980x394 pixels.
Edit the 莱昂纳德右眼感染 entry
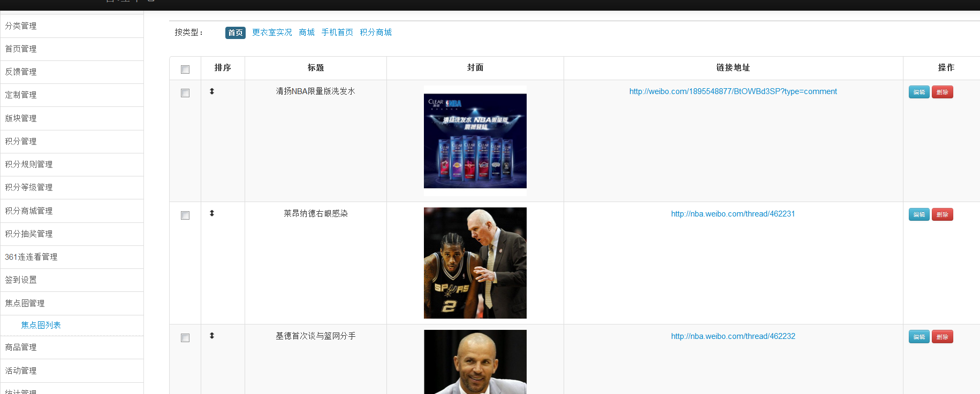point(919,214)
